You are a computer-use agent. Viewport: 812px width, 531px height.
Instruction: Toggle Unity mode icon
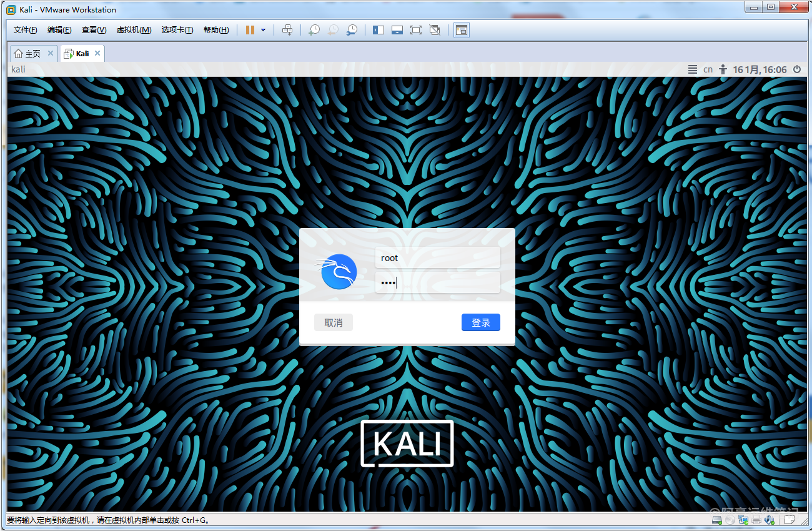pyautogui.click(x=435, y=30)
